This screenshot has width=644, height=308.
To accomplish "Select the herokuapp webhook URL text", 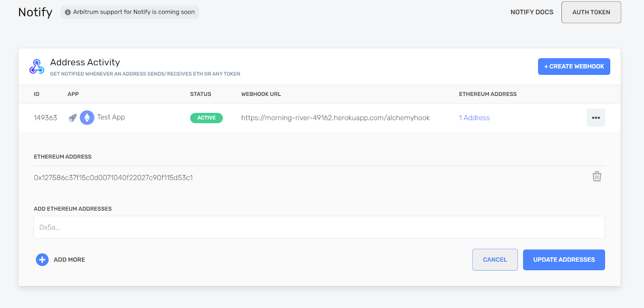I will point(335,118).
